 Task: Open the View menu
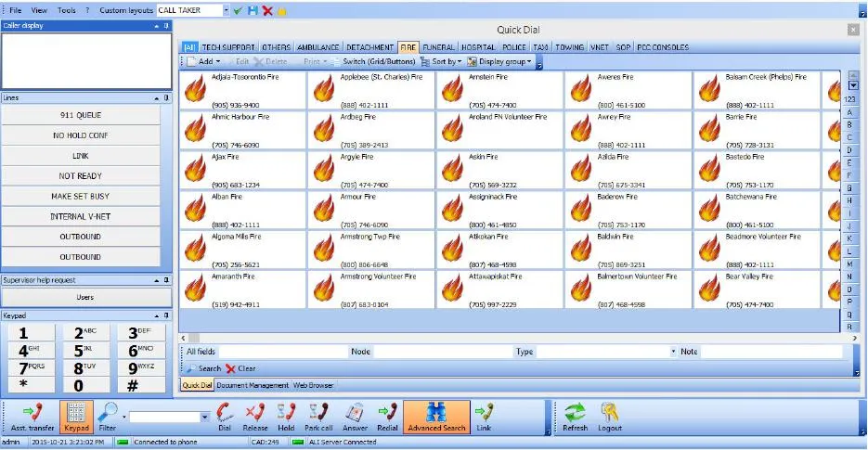39,10
